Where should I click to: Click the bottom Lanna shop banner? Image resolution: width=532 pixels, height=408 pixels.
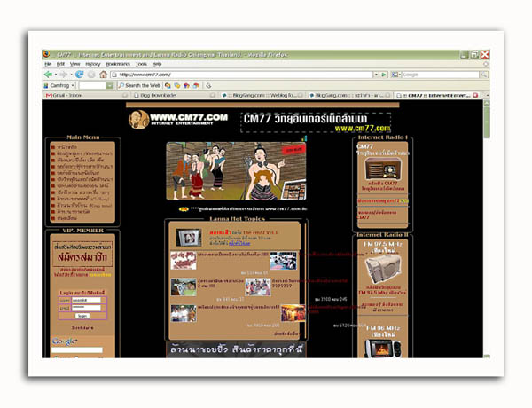pyautogui.click(x=236, y=349)
